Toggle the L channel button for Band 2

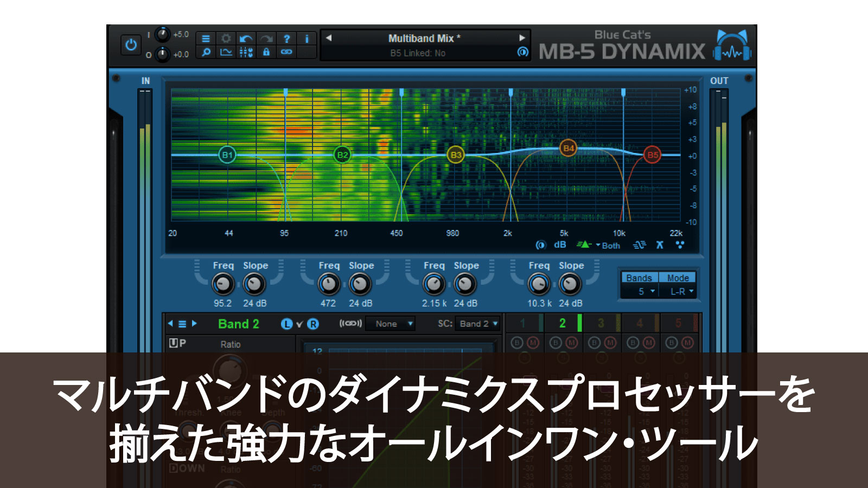pyautogui.click(x=286, y=324)
